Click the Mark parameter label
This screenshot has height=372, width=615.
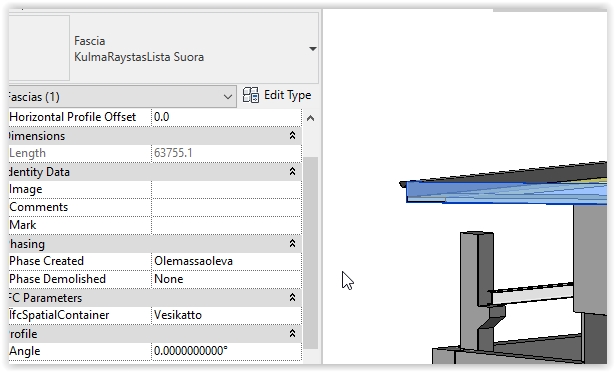(23, 225)
